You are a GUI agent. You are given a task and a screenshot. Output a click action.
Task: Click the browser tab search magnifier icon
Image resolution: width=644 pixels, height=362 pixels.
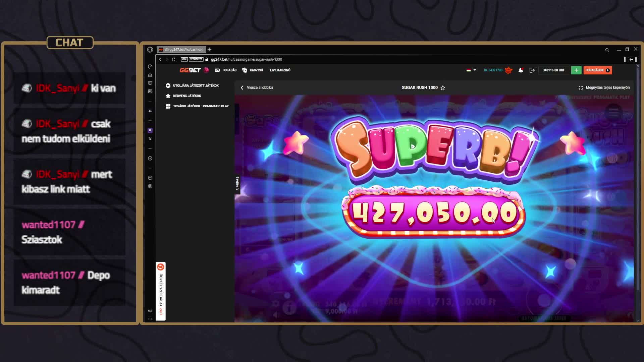coord(607,50)
